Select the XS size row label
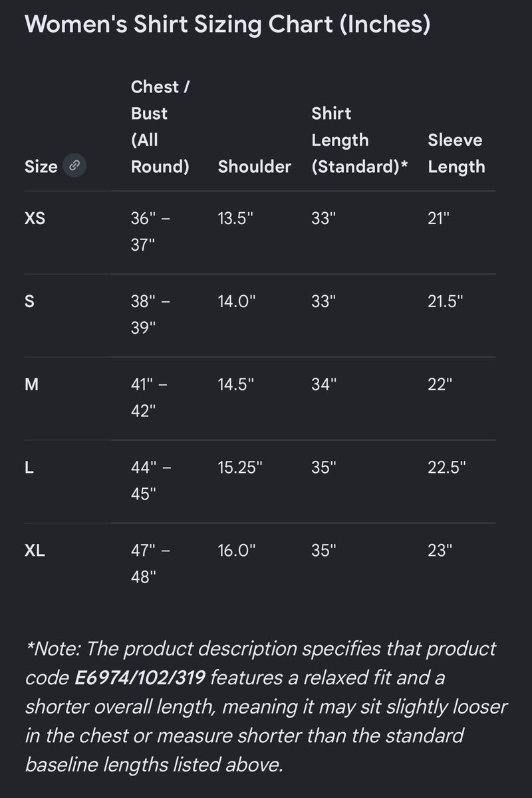 click(x=35, y=217)
